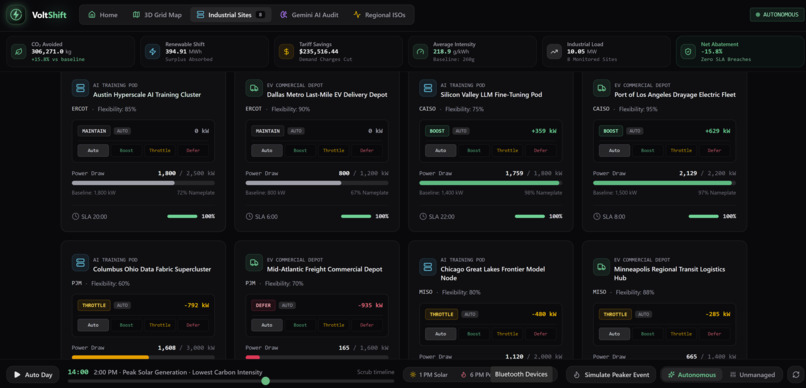Viewport: 806px width, 388px height.
Task: Set Dallas Metro EV Depot to Defer
Action: (x=367, y=151)
